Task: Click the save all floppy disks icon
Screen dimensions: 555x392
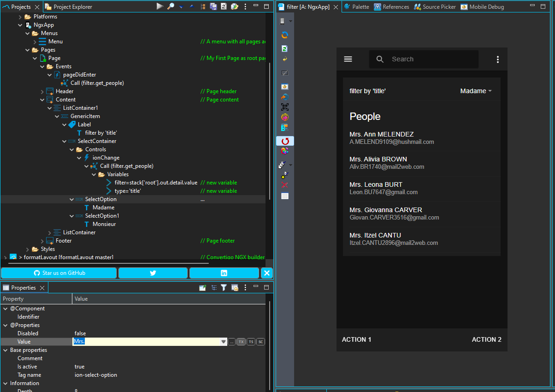Action: (x=213, y=6)
